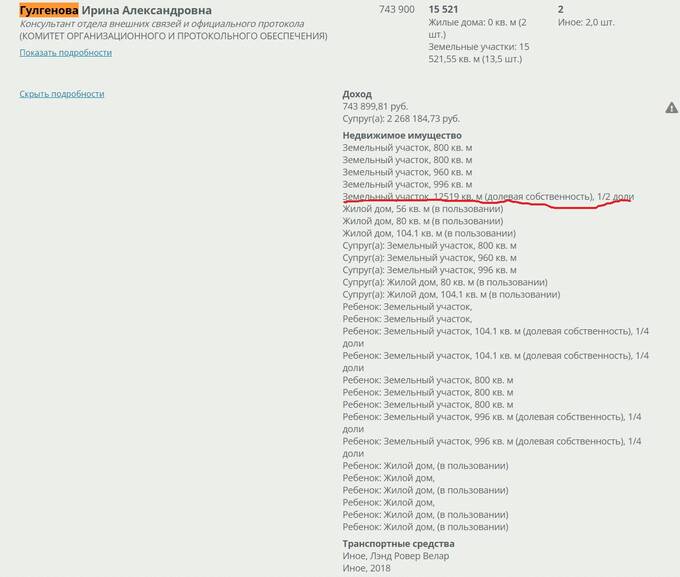Collapse details via 'Скрыть подробности'
The image size is (680, 577).
tap(62, 94)
